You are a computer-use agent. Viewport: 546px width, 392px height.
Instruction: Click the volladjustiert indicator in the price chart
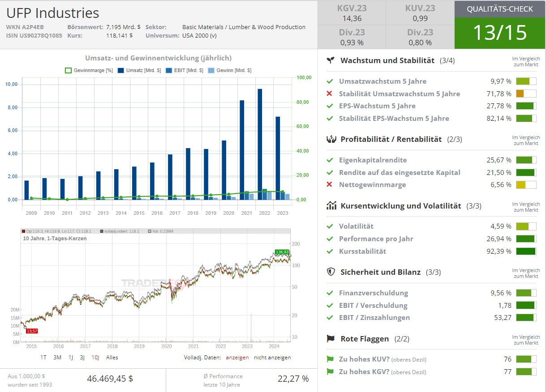(120, 231)
